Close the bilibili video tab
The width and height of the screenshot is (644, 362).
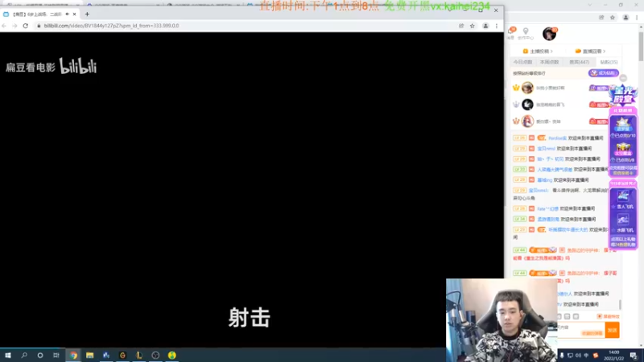click(74, 14)
